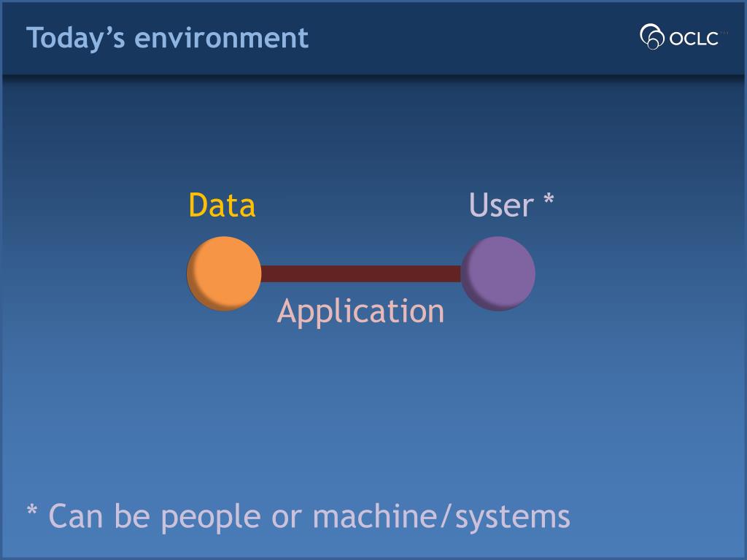Click the purple User circle
Screen dimensions: 747x560
pos(498,274)
